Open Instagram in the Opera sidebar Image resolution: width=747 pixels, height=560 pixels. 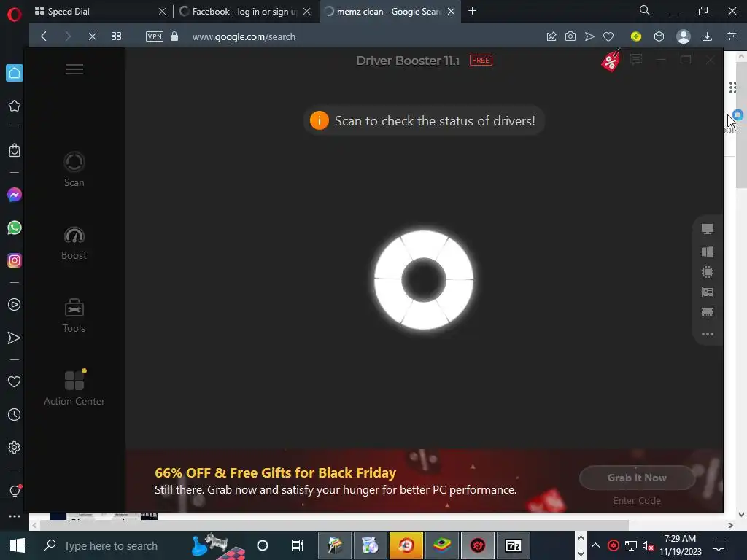pos(15,260)
